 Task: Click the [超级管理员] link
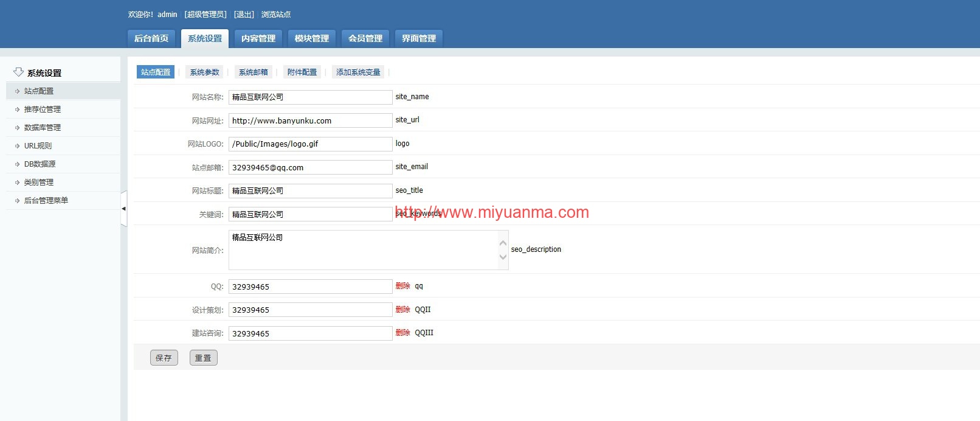pos(205,14)
